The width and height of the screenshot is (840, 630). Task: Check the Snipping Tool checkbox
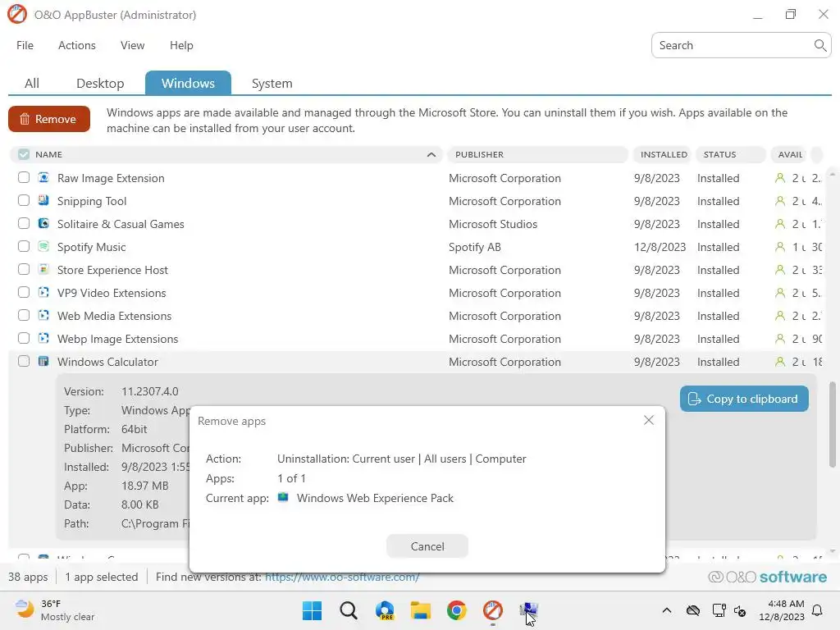24,200
